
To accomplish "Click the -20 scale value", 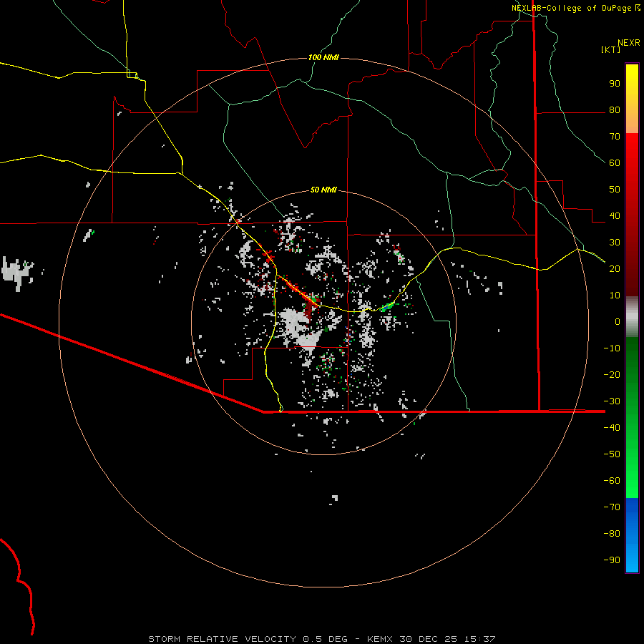I will 612,375.
